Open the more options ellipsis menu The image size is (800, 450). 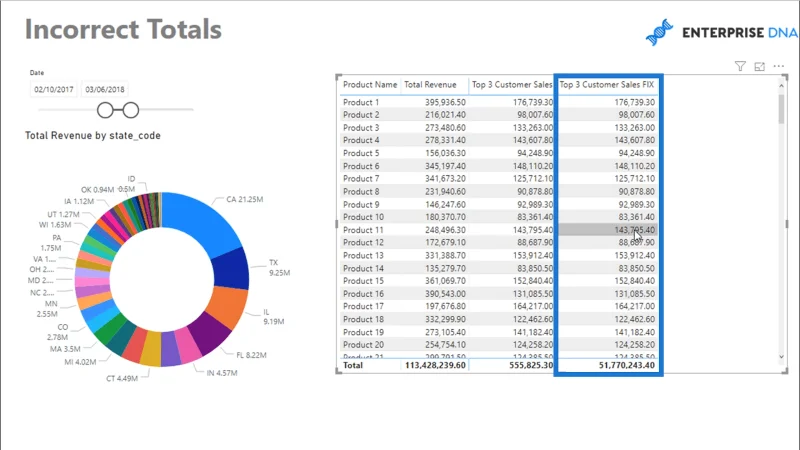click(779, 66)
